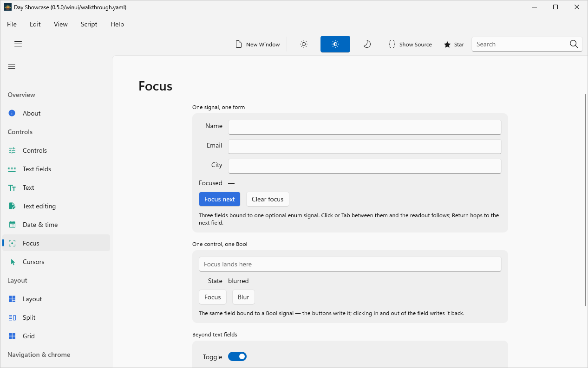Click the Focus button under State
The width and height of the screenshot is (588, 368).
(213, 297)
